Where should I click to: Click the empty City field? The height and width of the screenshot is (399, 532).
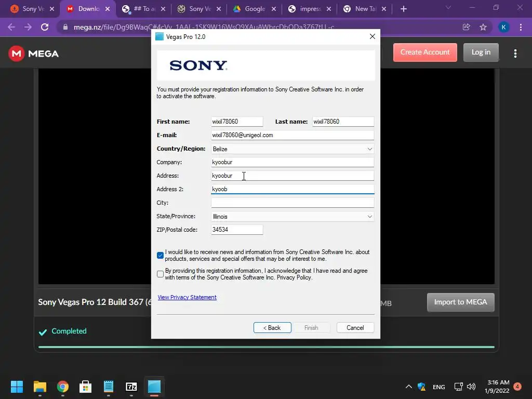tap(292, 203)
